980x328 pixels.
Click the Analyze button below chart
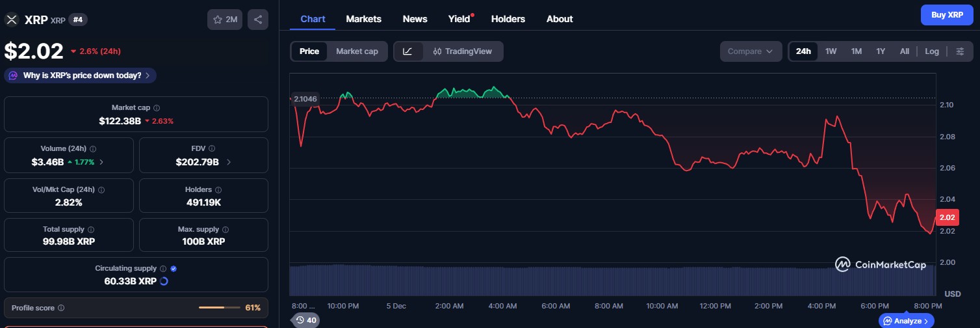click(906, 321)
